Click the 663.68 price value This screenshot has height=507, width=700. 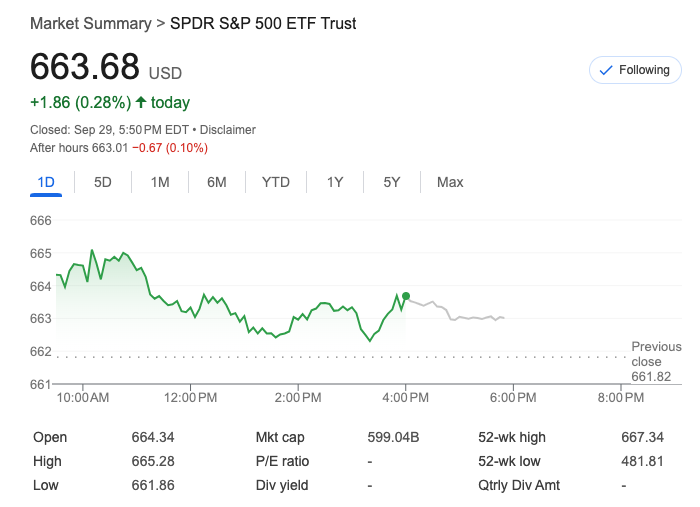(85, 66)
